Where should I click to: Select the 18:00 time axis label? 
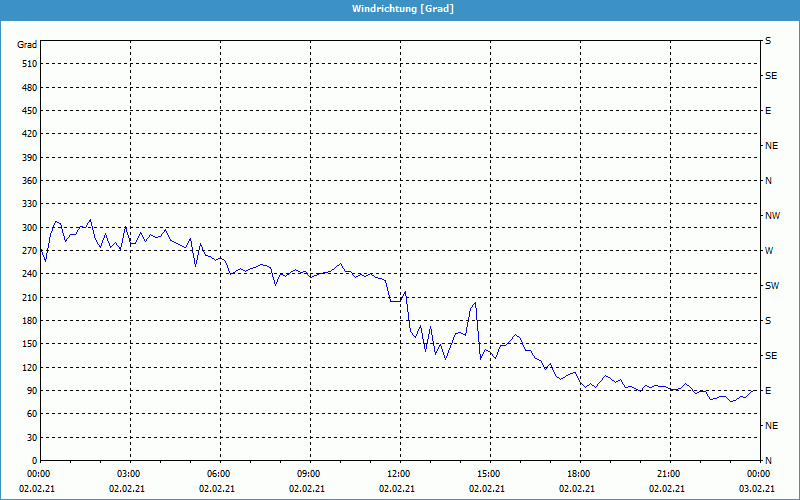(579, 474)
